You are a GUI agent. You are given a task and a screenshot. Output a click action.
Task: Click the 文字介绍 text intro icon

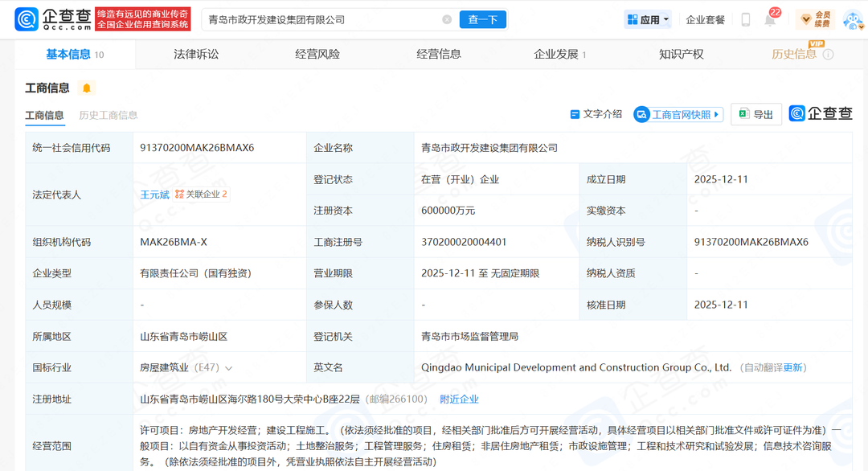[575, 114]
